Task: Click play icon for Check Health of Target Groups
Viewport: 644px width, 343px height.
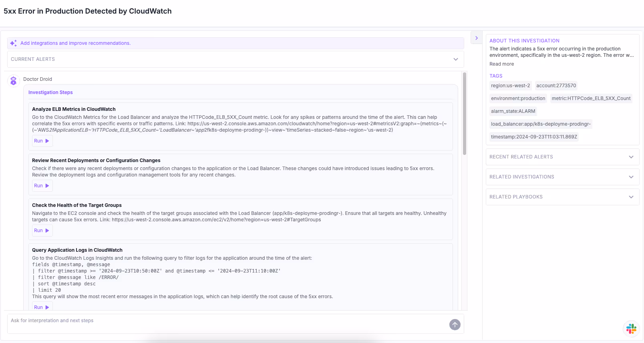Action: [47, 231]
